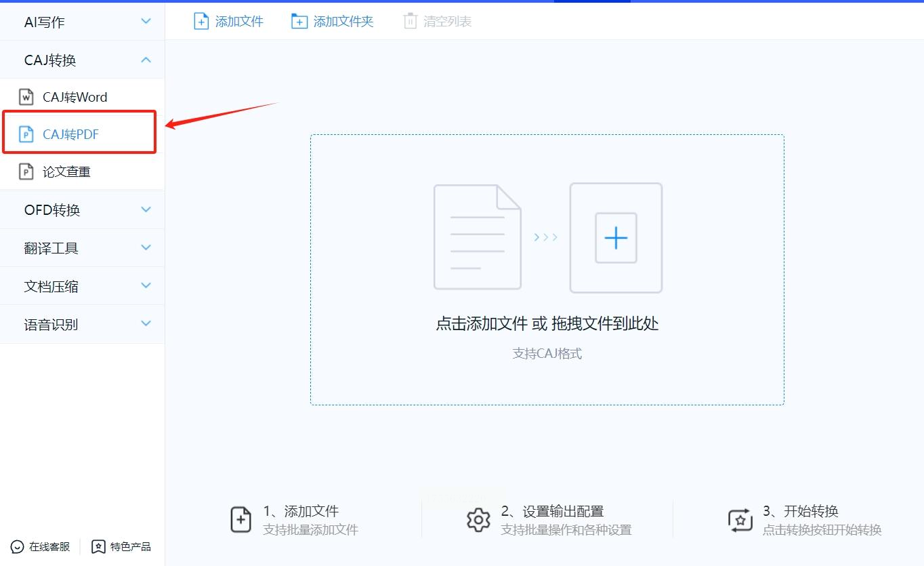Open 特色产品 link at bottom left
Image resolution: width=924 pixels, height=566 pixels.
tap(121, 546)
